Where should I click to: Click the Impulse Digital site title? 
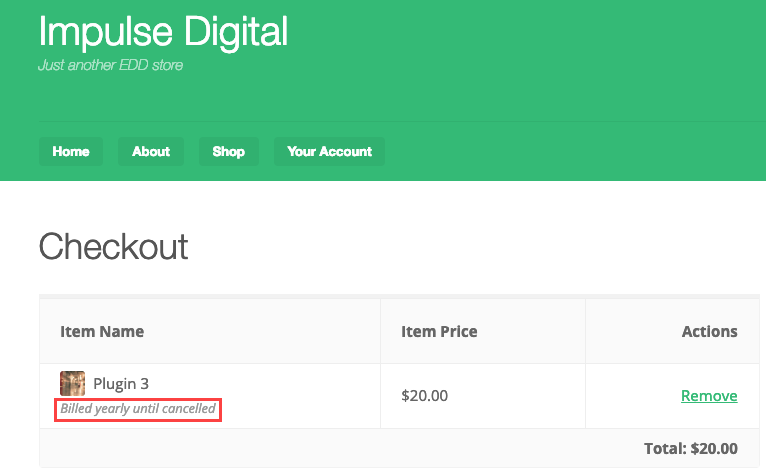[163, 33]
